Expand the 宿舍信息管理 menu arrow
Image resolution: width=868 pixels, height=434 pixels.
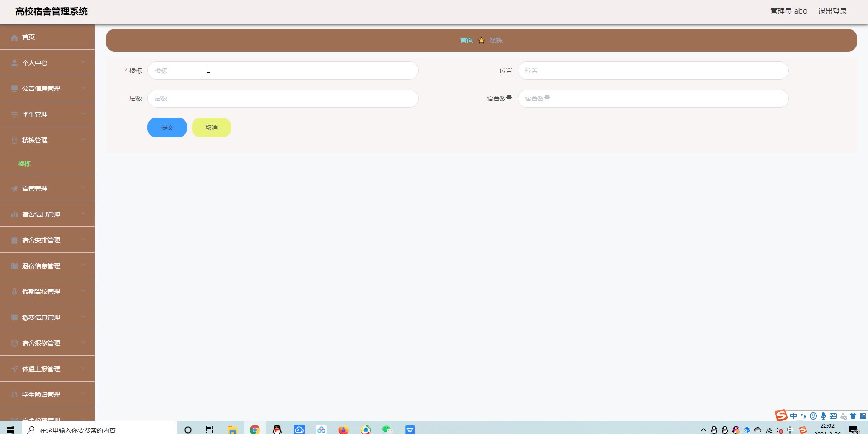(83, 214)
